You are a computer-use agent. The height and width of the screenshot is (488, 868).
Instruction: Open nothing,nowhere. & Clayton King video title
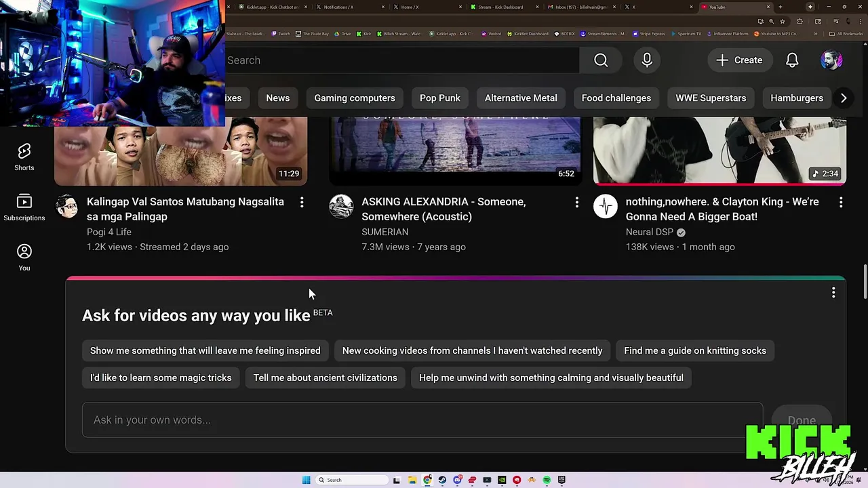tap(722, 209)
